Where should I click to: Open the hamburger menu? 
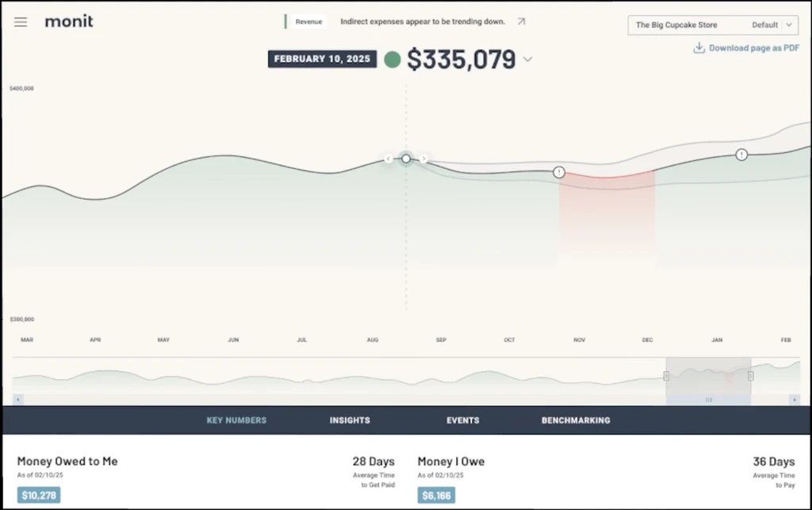[x=21, y=21]
